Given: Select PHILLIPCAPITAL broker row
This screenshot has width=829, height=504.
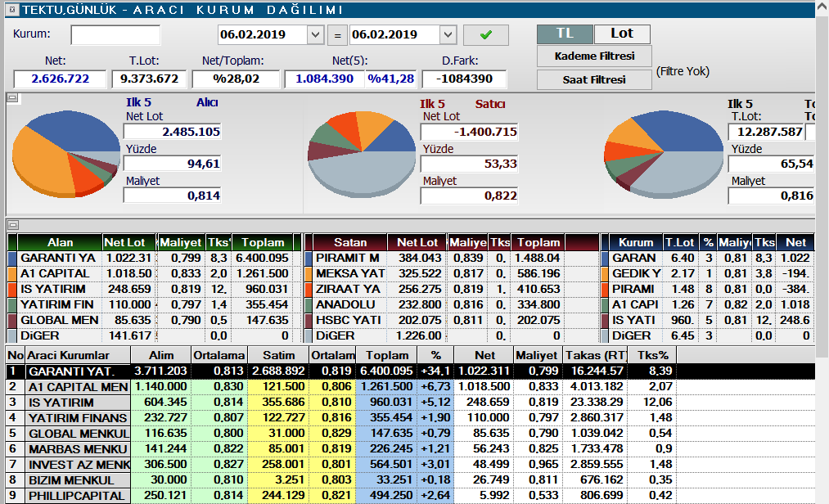Looking at the screenshot, I should click(410, 496).
